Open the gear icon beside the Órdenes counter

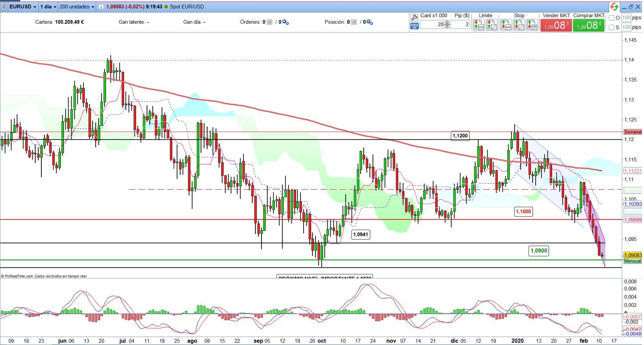[x=284, y=22]
